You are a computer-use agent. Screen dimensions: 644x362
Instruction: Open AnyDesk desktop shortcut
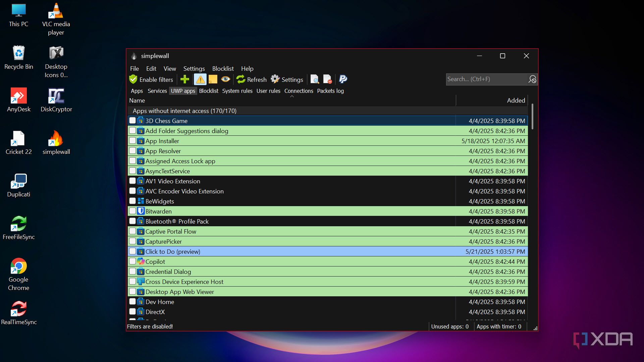19,100
